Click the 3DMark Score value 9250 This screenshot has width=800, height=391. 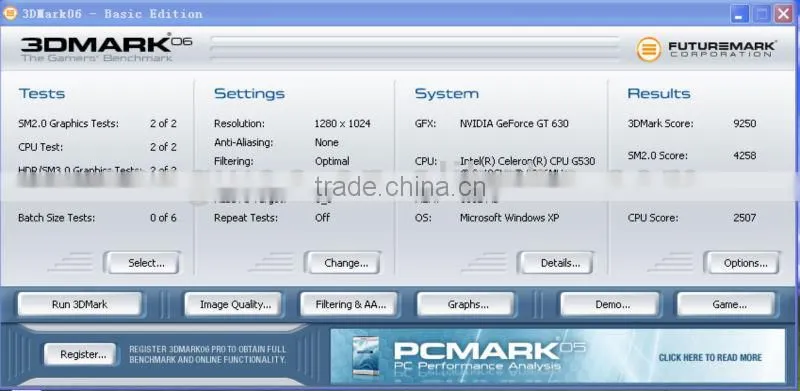[744, 124]
